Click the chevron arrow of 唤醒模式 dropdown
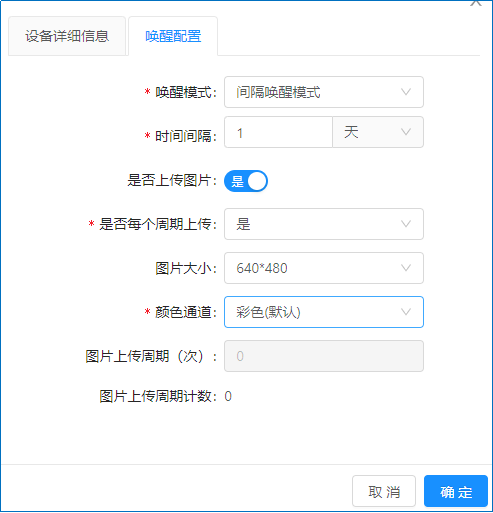Screen dimensions: 493x513 (405, 92)
